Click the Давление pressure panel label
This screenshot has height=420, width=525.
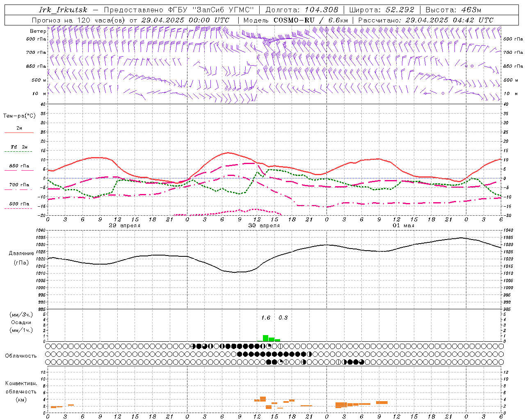[21, 253]
